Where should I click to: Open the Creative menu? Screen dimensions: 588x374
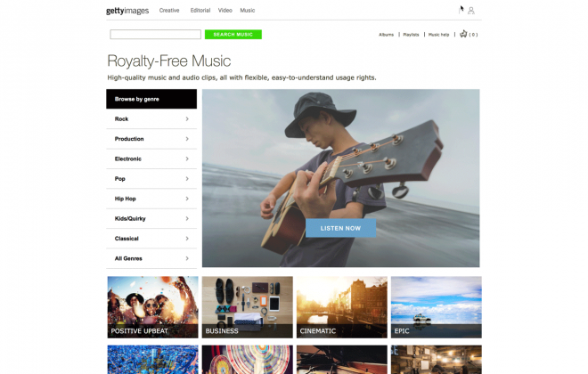pyautogui.click(x=169, y=11)
